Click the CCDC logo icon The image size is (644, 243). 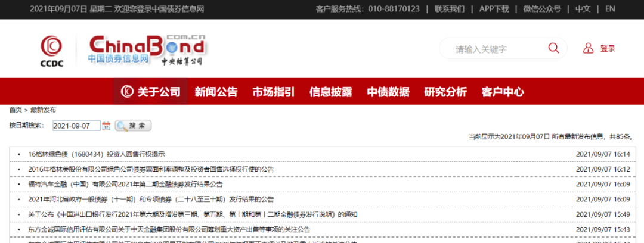pos(51,51)
